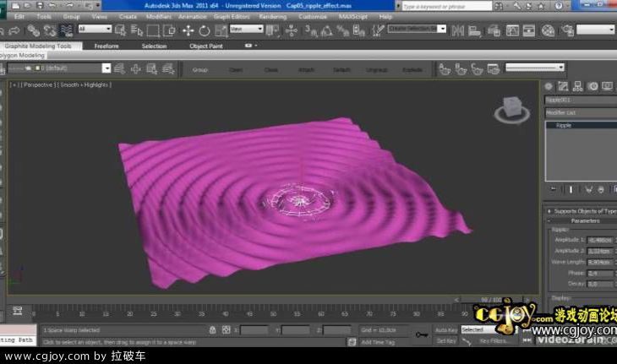
Task: Click the Hierarchy panel tab icon
Action: [579, 86]
